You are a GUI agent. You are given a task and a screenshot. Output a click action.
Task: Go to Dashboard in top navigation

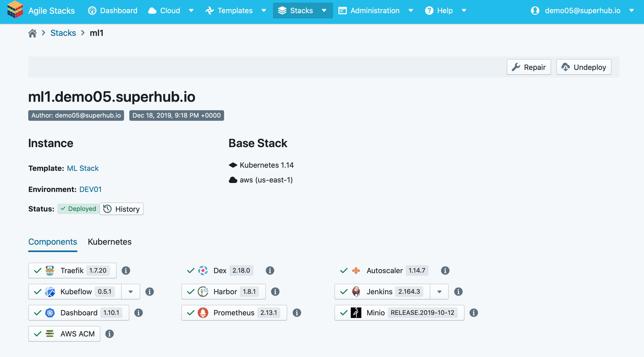tap(113, 11)
